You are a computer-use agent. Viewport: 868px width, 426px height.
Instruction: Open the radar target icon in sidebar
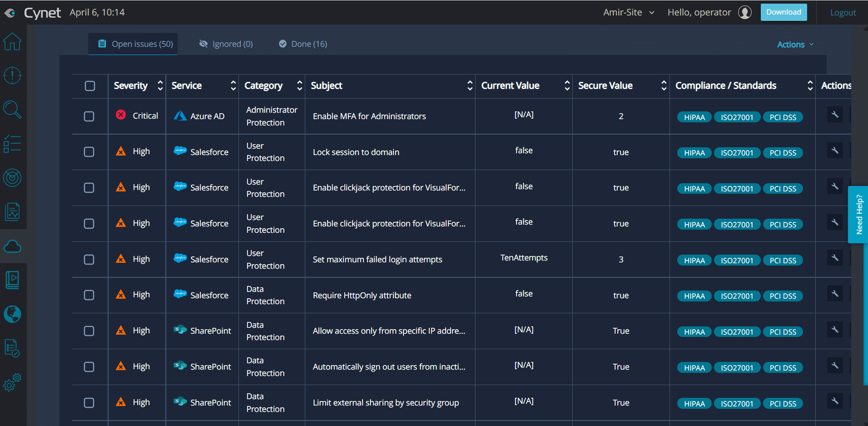click(12, 178)
